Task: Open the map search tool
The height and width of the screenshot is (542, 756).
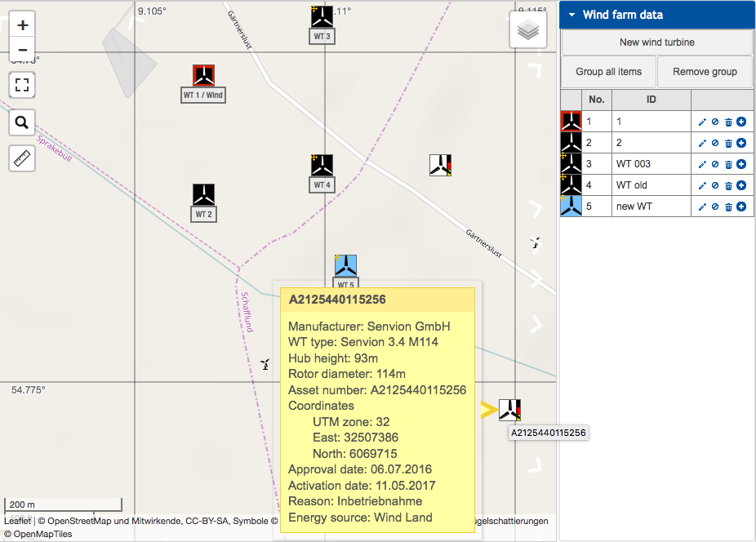Action: (22, 122)
